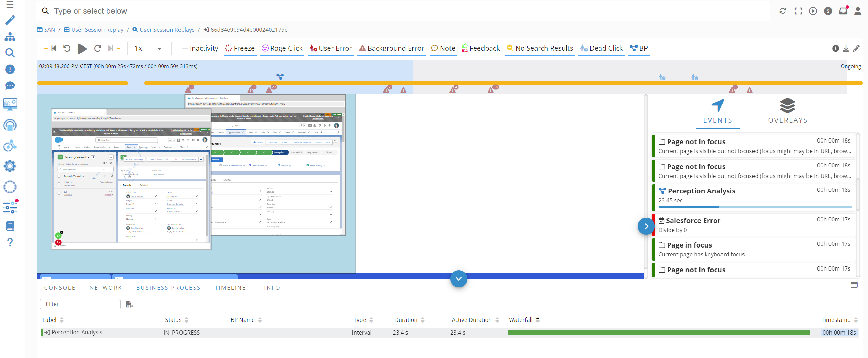This screenshot has width=868, height=358.
Task: Sort table by BP Name column
Action: coord(246,320)
